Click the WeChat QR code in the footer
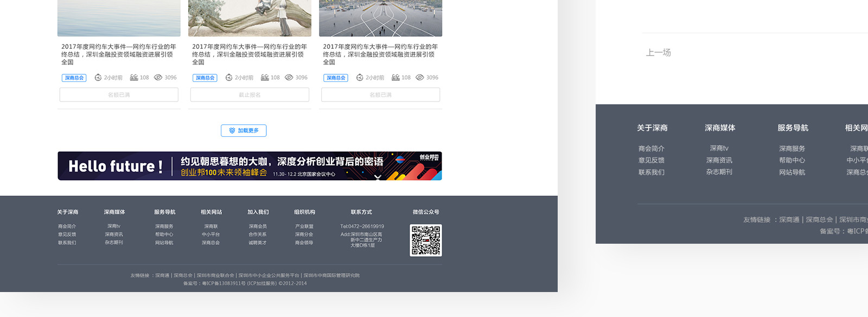 [426, 240]
